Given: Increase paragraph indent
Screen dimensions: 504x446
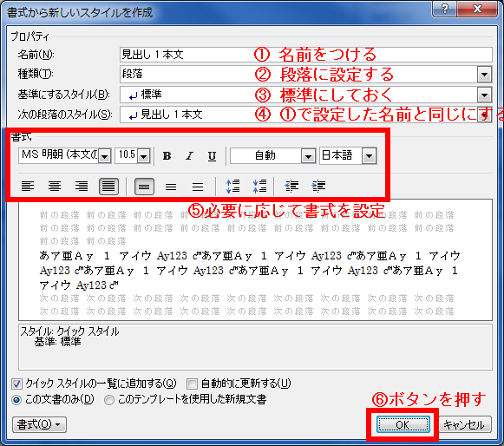Looking at the screenshot, I should [318, 187].
